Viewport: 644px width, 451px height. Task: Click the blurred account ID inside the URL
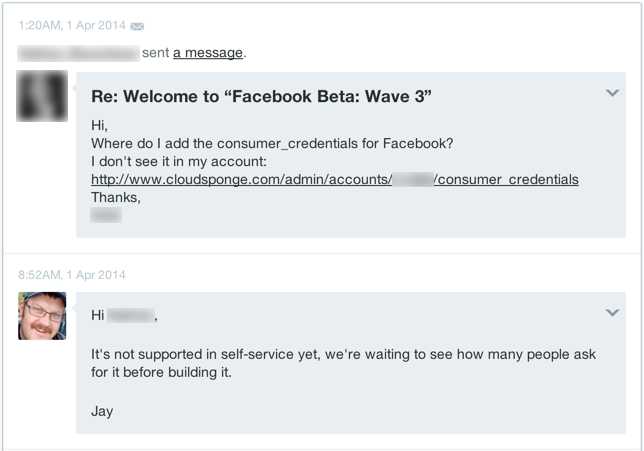pos(413,179)
